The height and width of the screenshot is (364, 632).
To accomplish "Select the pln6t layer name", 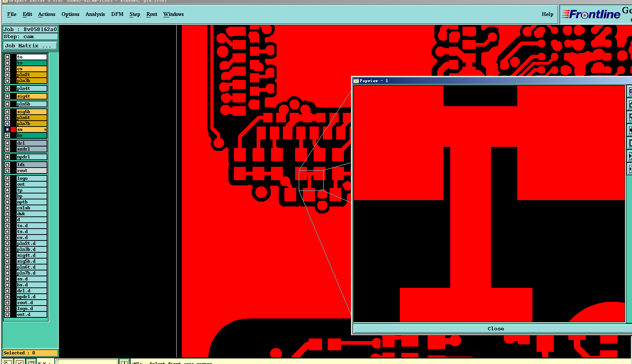I will (x=32, y=118).
